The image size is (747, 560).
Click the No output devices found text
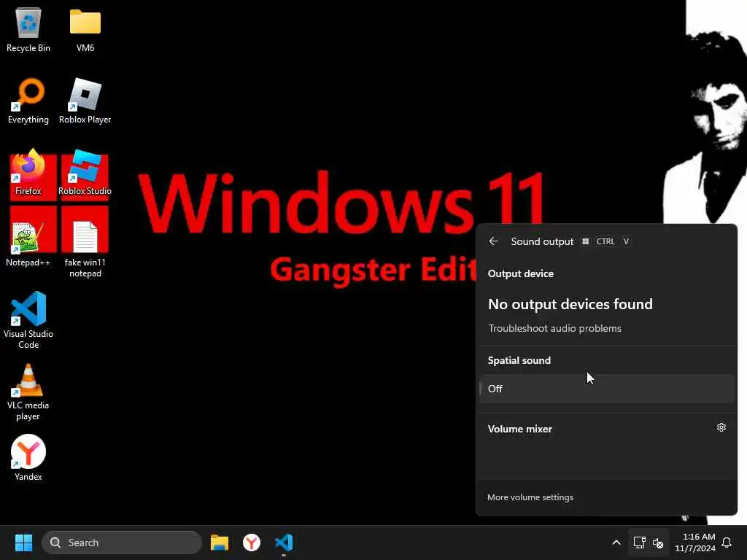tap(570, 304)
